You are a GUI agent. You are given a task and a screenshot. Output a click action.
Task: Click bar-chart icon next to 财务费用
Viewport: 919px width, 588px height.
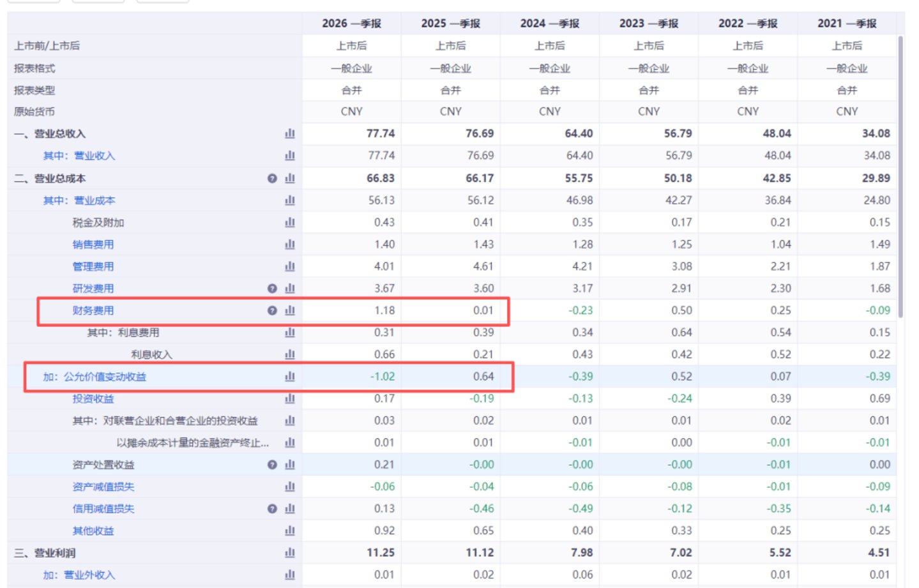coord(290,310)
